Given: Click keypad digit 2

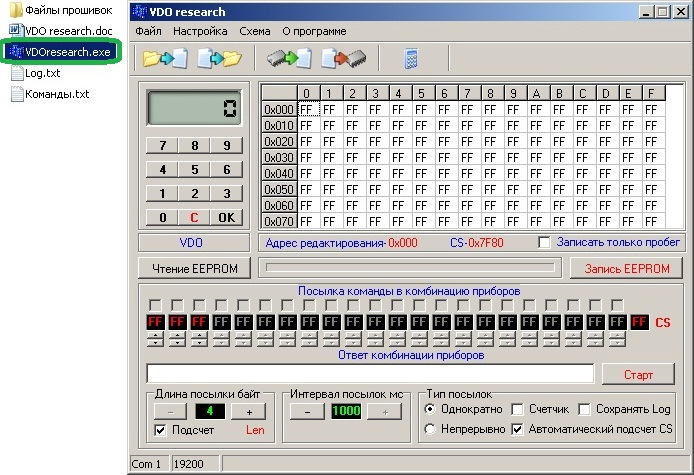Looking at the screenshot, I should 194,193.
